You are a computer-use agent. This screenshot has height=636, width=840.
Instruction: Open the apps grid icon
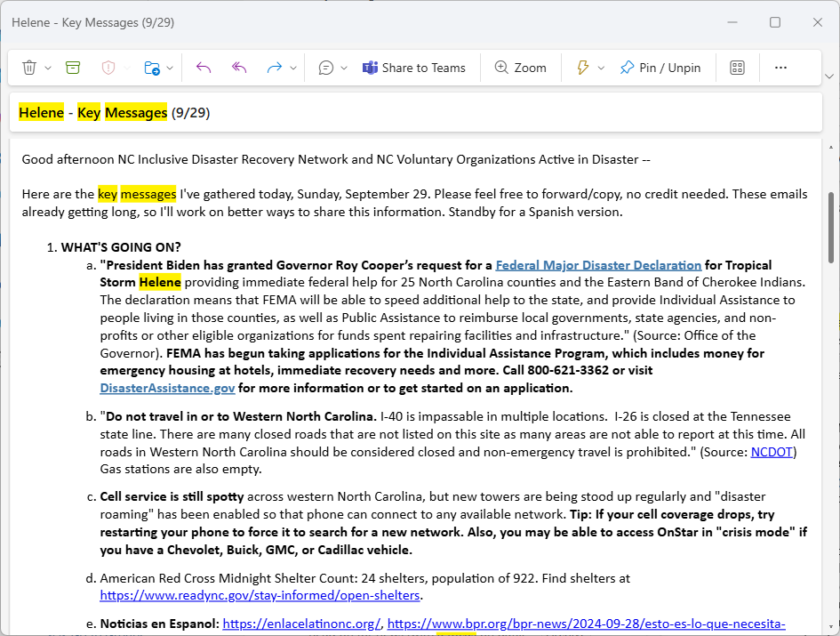[x=737, y=68]
